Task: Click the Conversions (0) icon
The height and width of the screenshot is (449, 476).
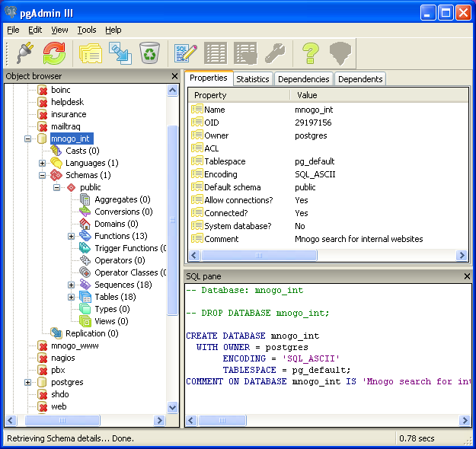Action: [85, 212]
